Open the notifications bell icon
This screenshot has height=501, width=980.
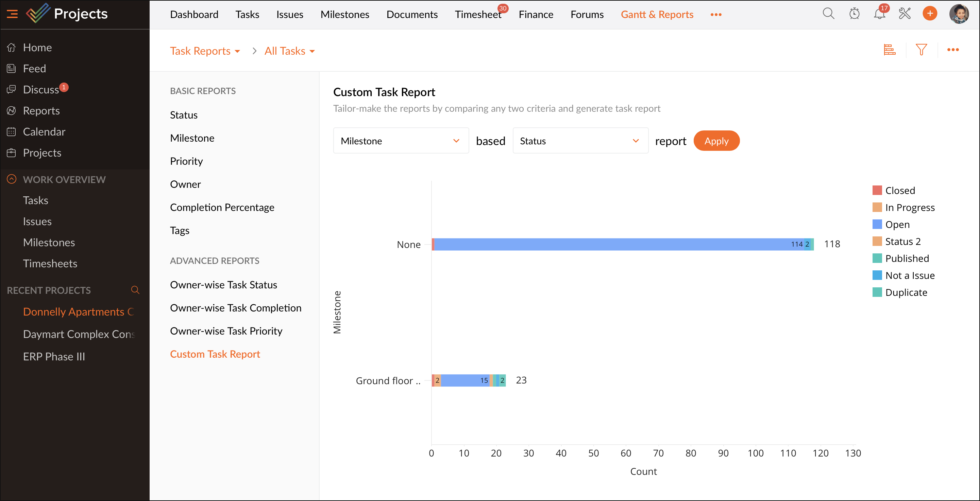point(879,14)
